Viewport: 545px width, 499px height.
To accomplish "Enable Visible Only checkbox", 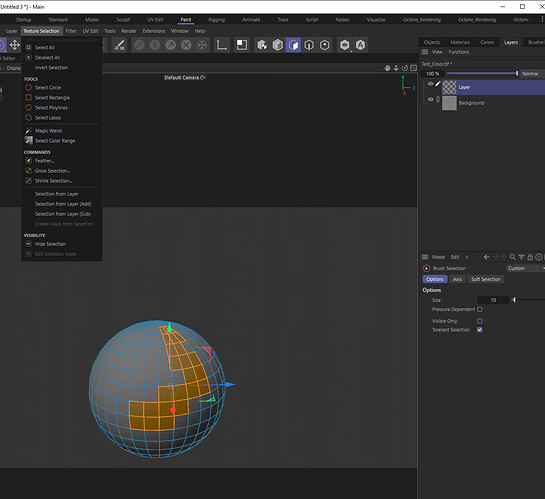I will coord(480,321).
